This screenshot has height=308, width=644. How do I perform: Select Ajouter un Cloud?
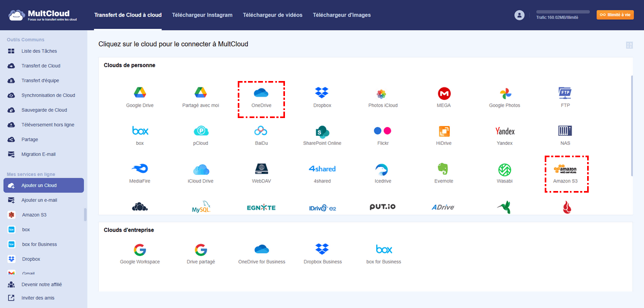pyautogui.click(x=43, y=185)
